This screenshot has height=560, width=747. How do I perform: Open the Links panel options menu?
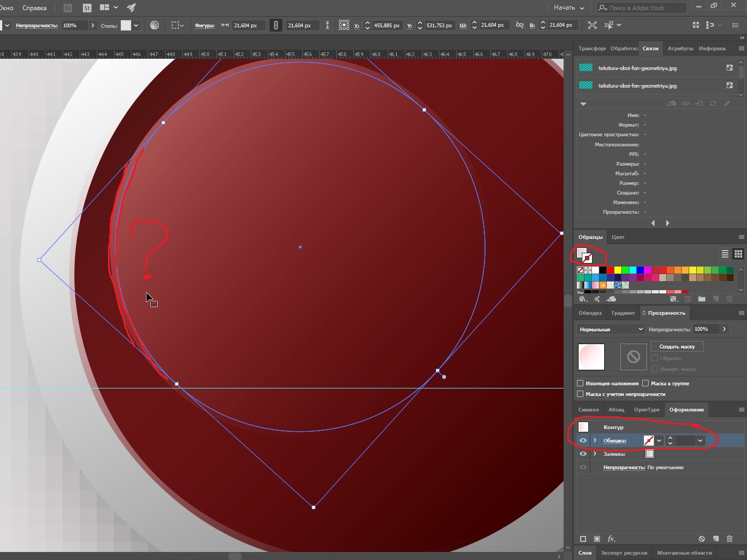741,48
